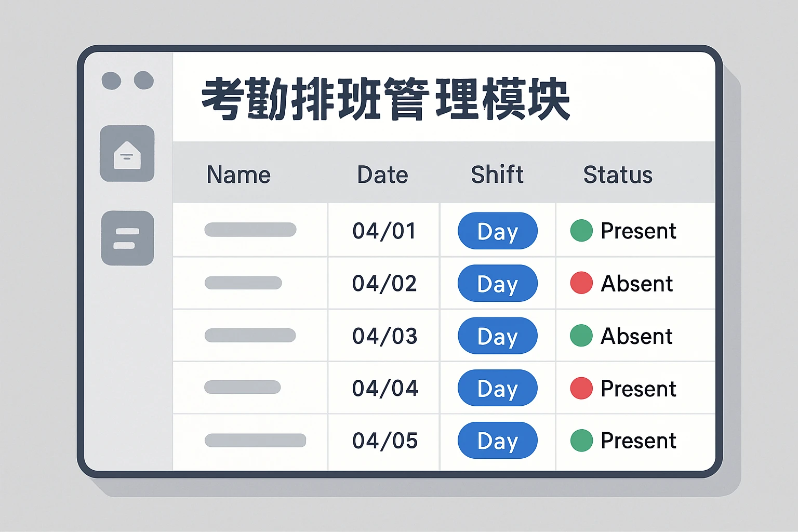Click the name placeholder in the 04/04 row
The height and width of the screenshot is (532, 798).
tap(243, 387)
